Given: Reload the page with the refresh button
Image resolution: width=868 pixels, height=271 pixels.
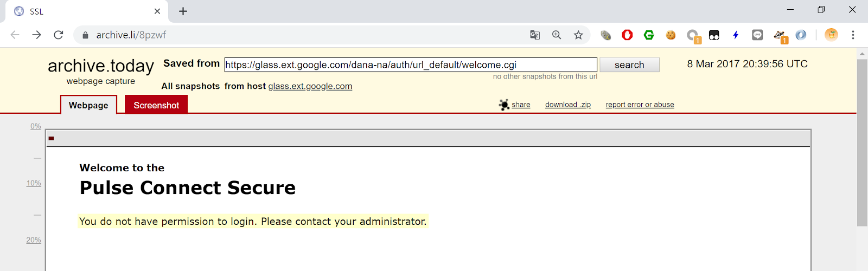Looking at the screenshot, I should (x=59, y=35).
